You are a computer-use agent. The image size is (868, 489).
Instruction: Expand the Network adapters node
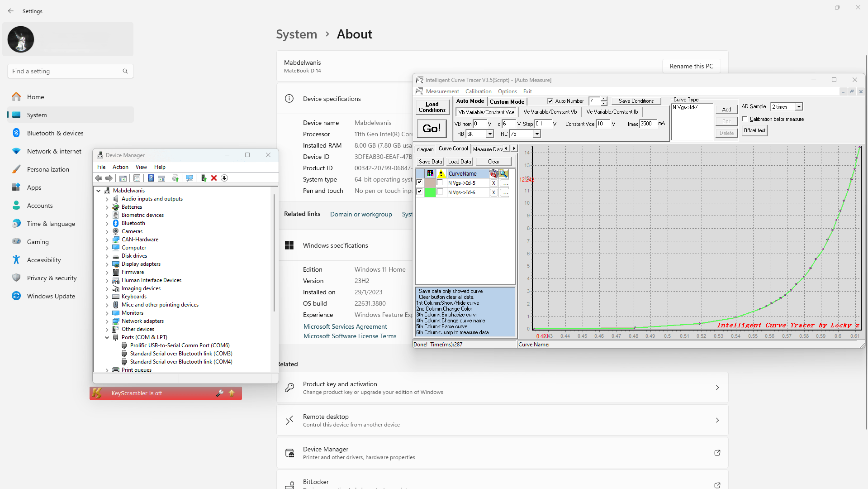tap(107, 321)
